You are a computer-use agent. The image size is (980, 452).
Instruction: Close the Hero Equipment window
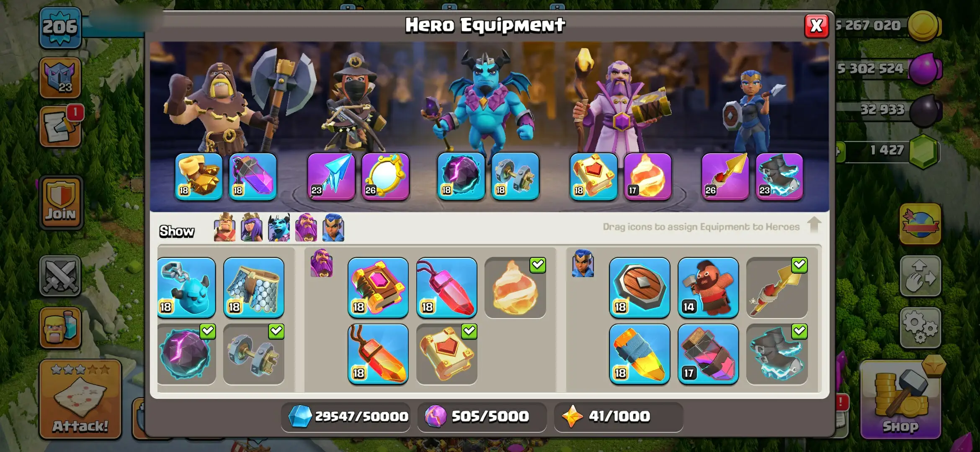(x=816, y=26)
